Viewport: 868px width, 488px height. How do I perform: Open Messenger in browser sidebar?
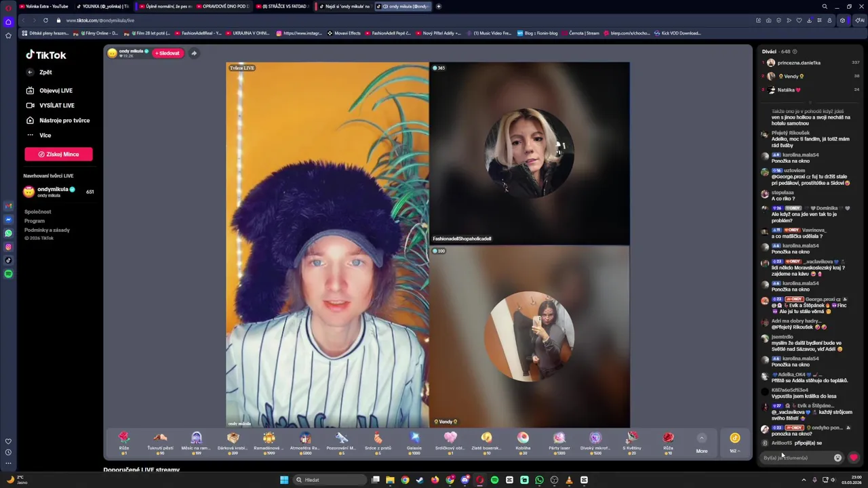tap(8, 220)
